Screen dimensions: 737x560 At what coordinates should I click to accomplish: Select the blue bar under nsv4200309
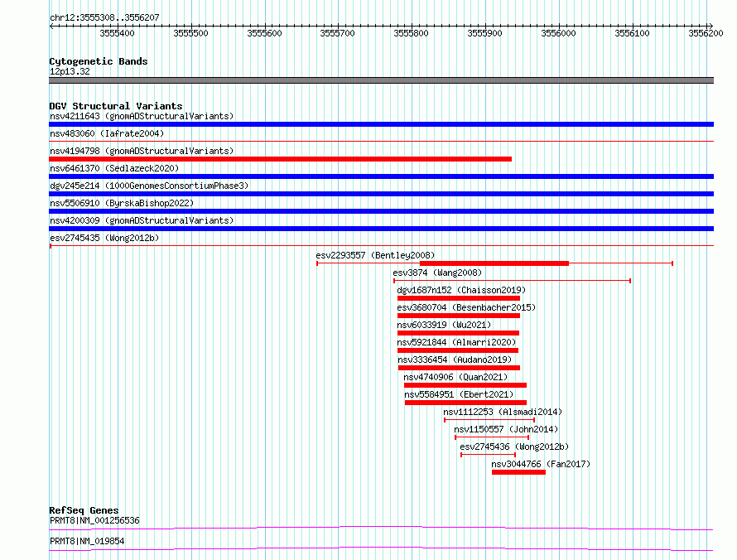coord(381,229)
